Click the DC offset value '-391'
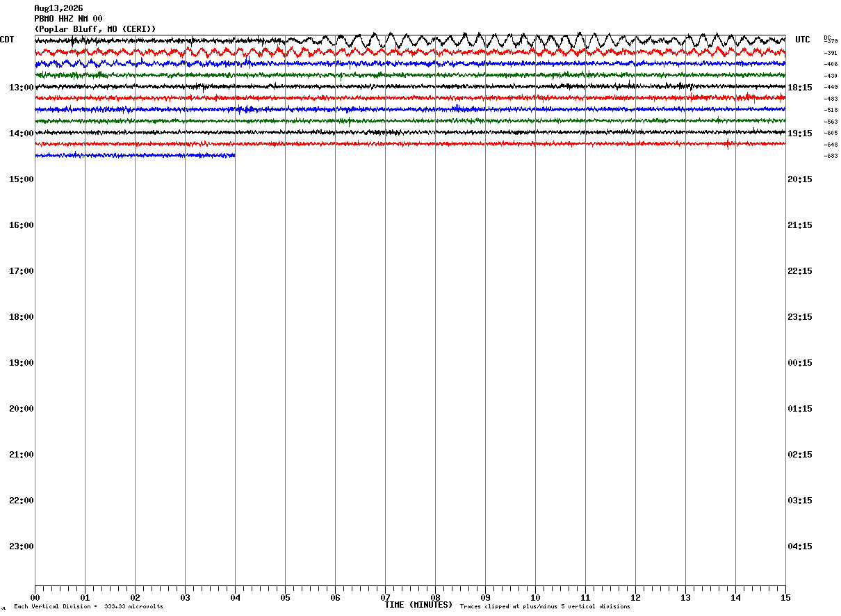Image resolution: width=841 pixels, height=616 pixels. (x=831, y=53)
